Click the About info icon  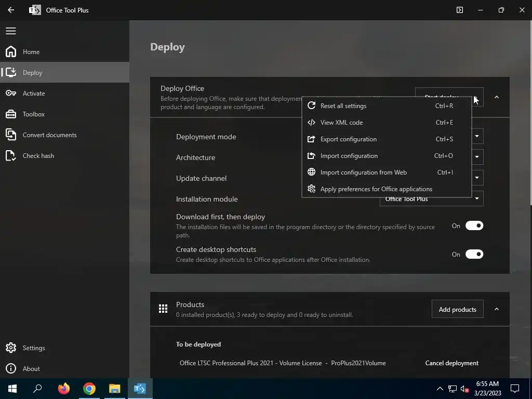pos(11,368)
